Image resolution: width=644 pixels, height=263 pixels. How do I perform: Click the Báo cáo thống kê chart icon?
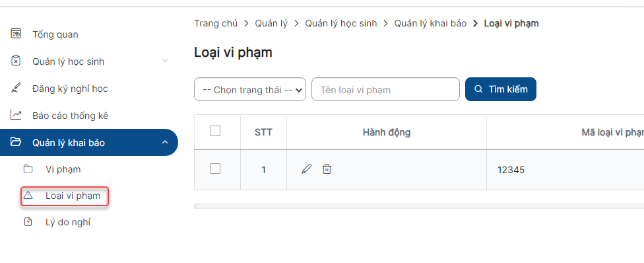point(16,115)
